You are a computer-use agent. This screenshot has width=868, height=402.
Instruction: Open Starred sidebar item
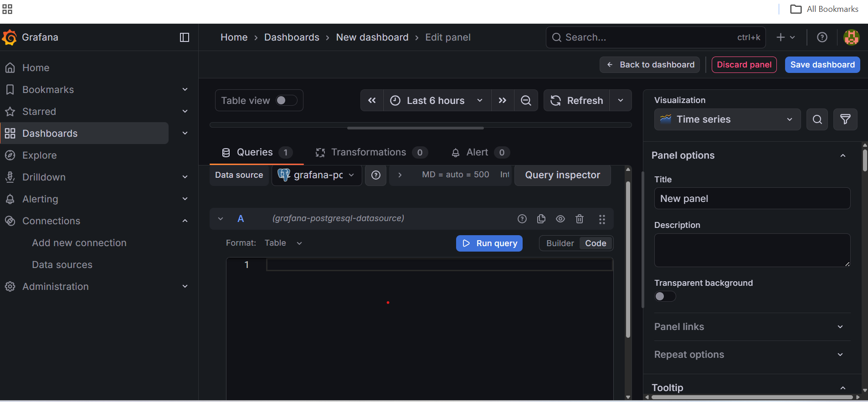pos(39,112)
